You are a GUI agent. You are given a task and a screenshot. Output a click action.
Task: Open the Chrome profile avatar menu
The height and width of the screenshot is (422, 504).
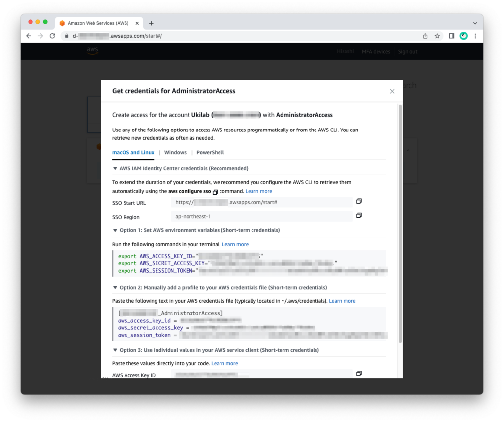click(464, 36)
